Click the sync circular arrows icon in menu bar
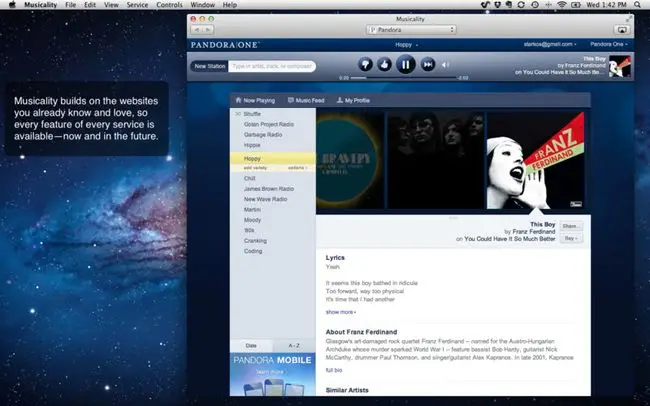This screenshot has width=650, height=406. click(x=521, y=5)
